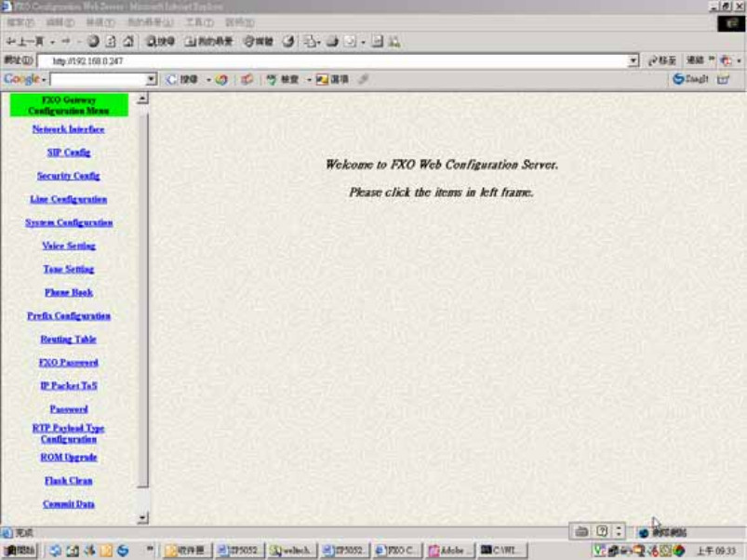Open ROM Upgrade link
The image size is (747, 560).
(x=69, y=457)
